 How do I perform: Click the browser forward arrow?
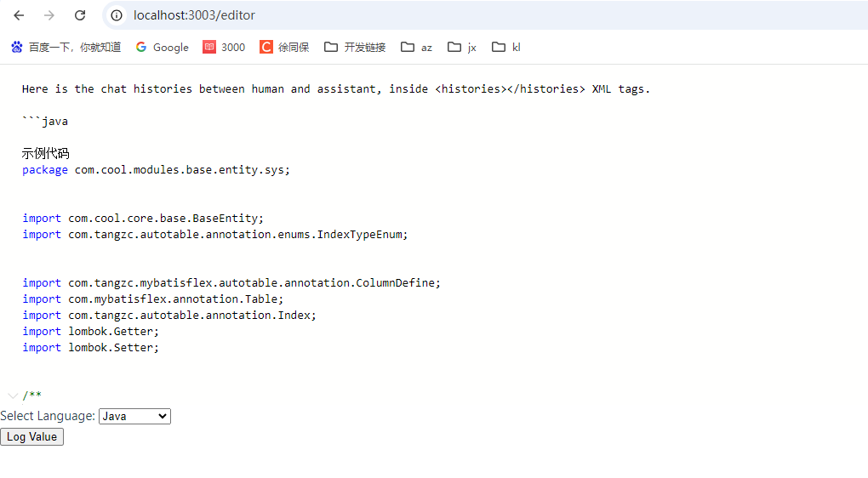49,15
